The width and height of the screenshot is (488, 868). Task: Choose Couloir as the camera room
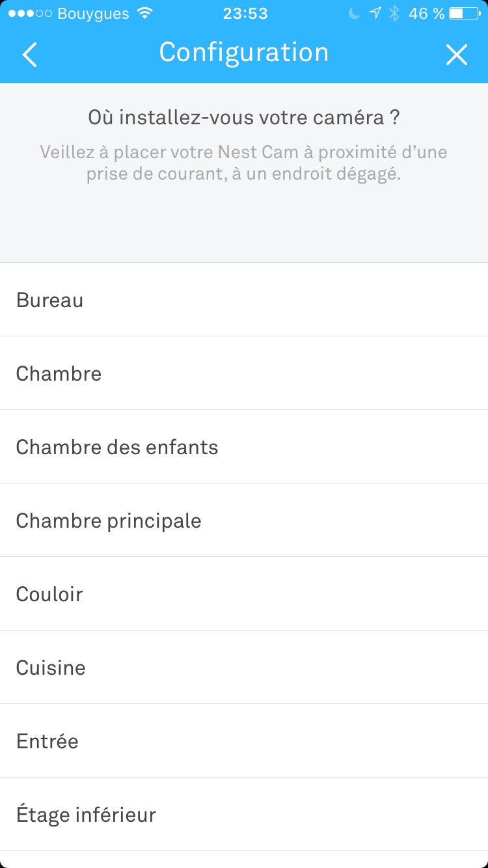(x=49, y=595)
